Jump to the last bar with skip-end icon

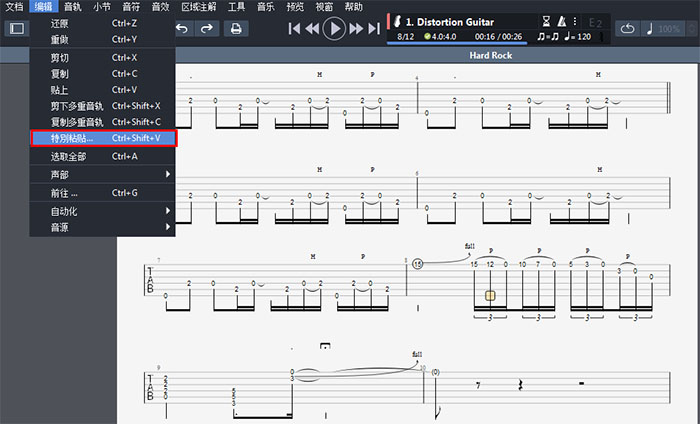click(x=373, y=28)
